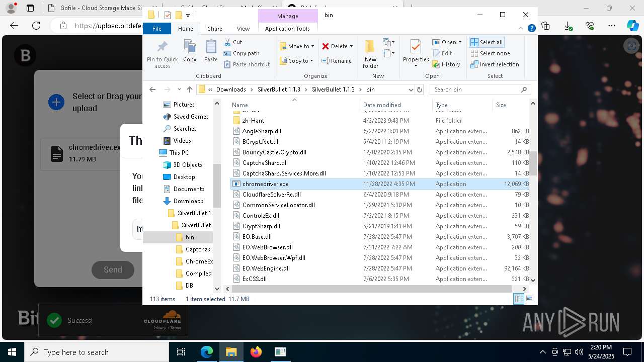Refresh the bin folder view
Viewport: 644px width, 362px height.
(420, 89)
